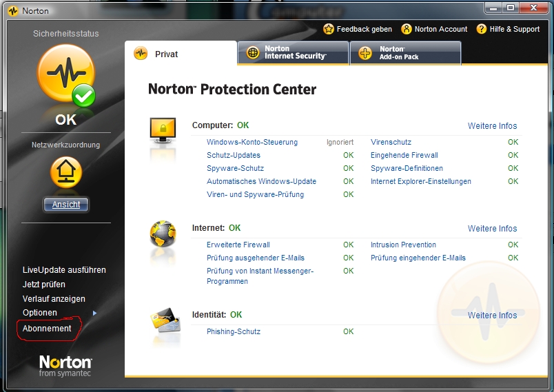Maximize the Norton window
Screen dimensions: 554x392
[510, 8]
